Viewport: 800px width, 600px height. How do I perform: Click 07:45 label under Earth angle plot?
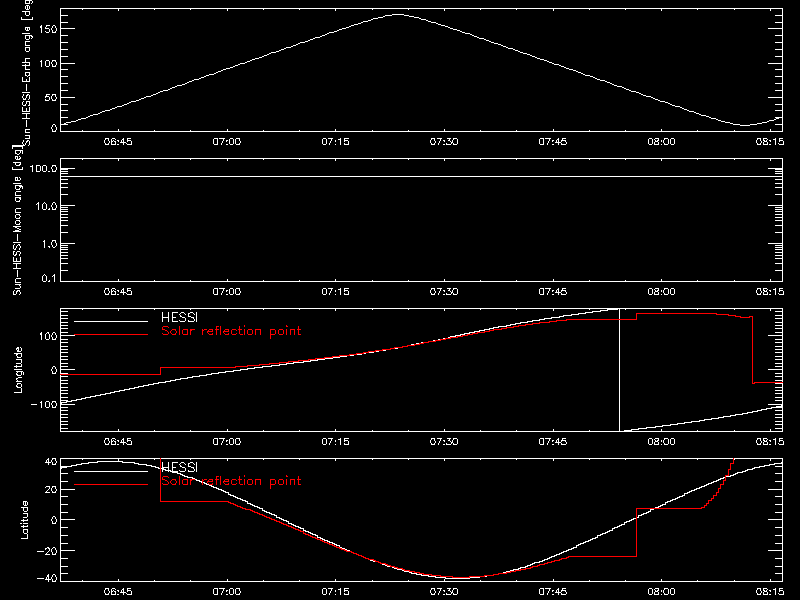(553, 141)
